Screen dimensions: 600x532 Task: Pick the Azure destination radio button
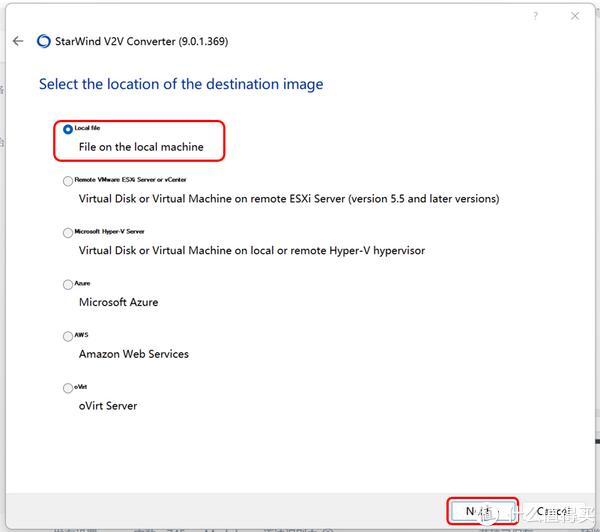(68, 284)
